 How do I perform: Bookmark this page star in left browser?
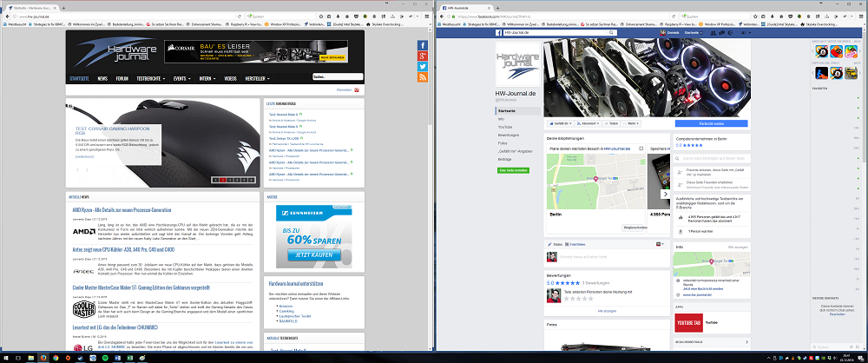point(323,16)
